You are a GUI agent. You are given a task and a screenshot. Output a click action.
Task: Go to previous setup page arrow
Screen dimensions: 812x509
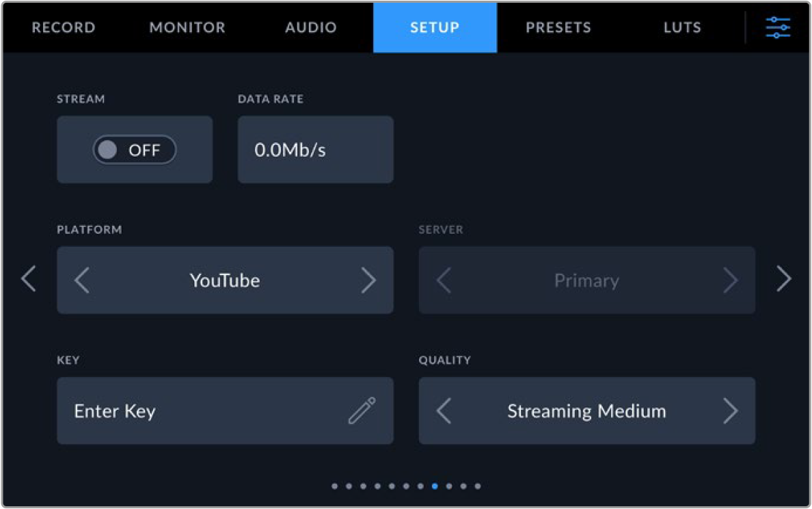point(29,279)
